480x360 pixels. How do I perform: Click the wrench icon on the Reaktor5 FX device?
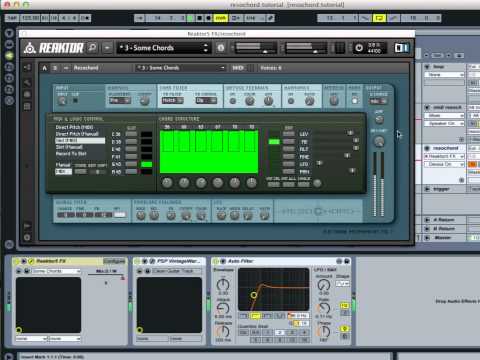(31, 261)
